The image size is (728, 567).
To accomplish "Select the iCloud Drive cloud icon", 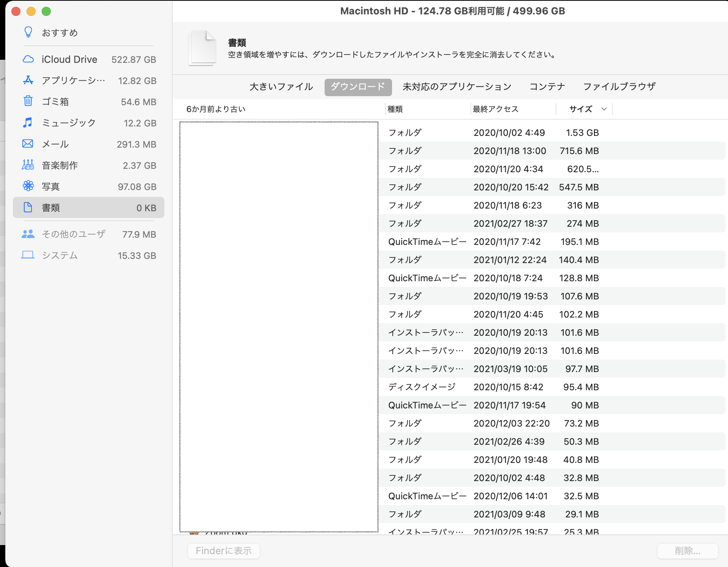I will (28, 59).
